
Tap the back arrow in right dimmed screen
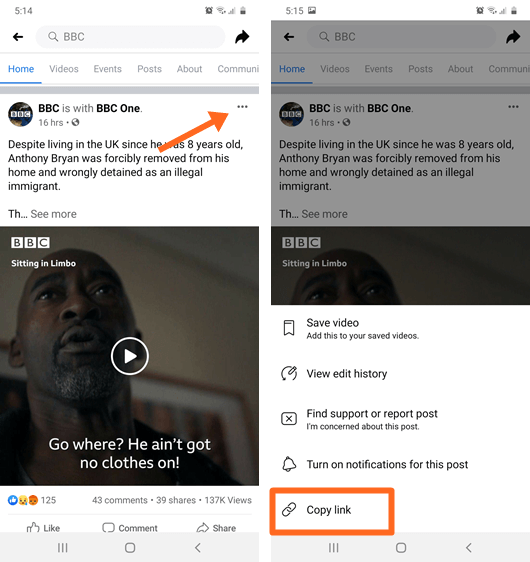point(289,37)
